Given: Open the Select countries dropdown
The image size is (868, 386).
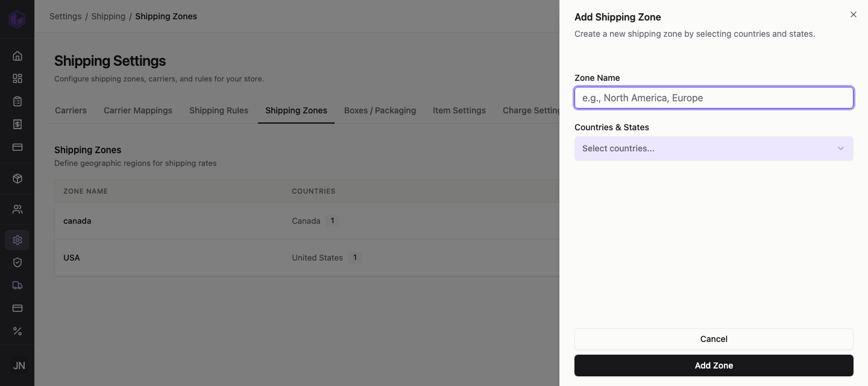Looking at the screenshot, I should tap(714, 148).
